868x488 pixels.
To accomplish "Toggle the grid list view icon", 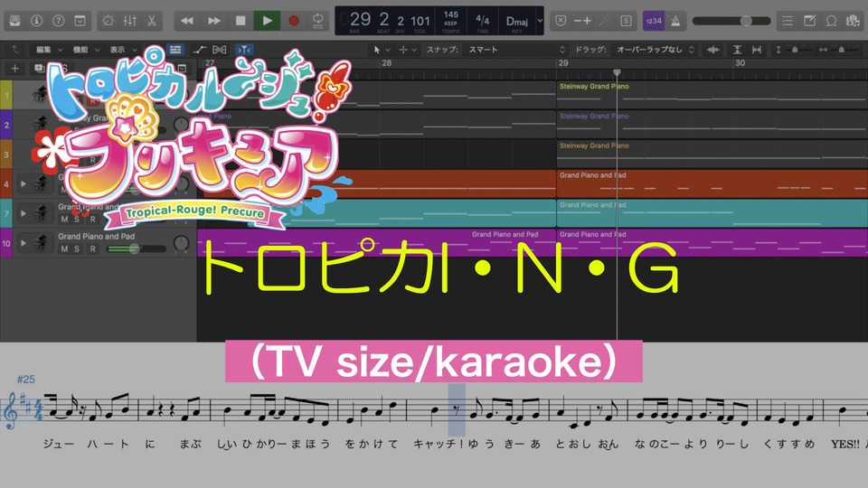I will pos(175,50).
